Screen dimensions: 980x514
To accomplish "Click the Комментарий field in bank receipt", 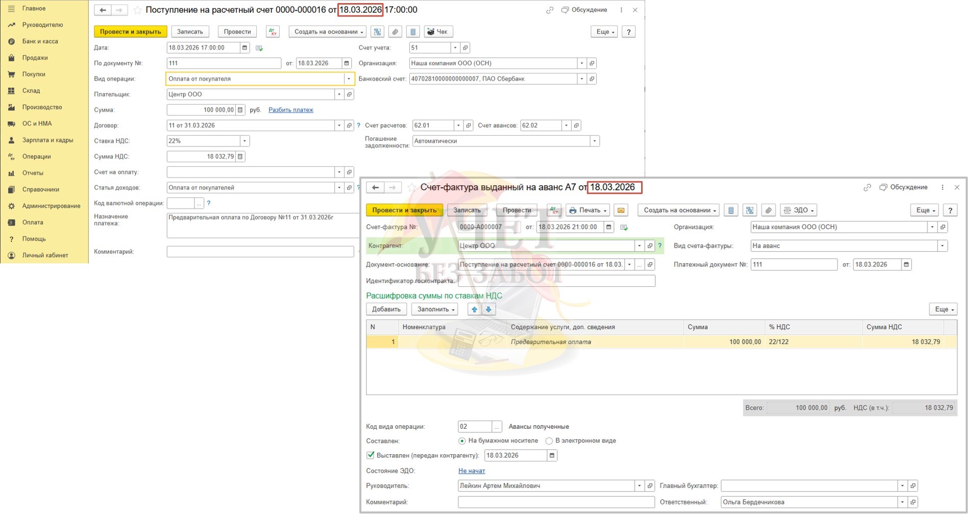I will [x=260, y=252].
